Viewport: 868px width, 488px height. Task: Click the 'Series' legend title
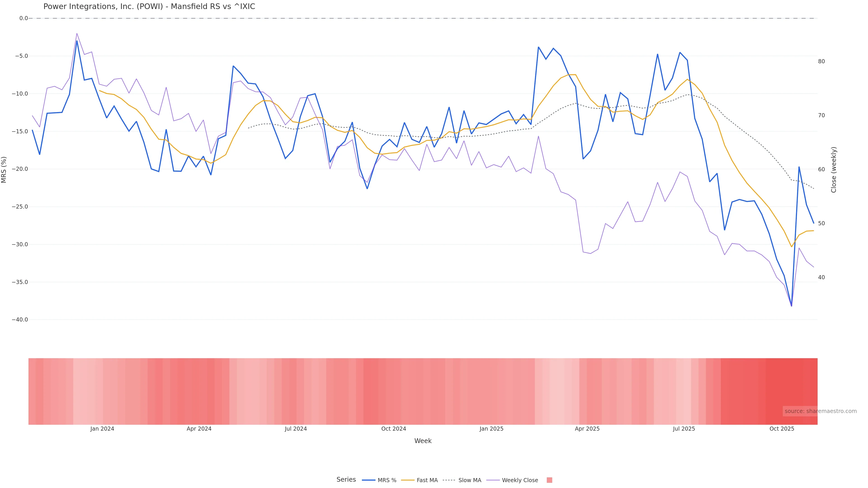tap(346, 479)
